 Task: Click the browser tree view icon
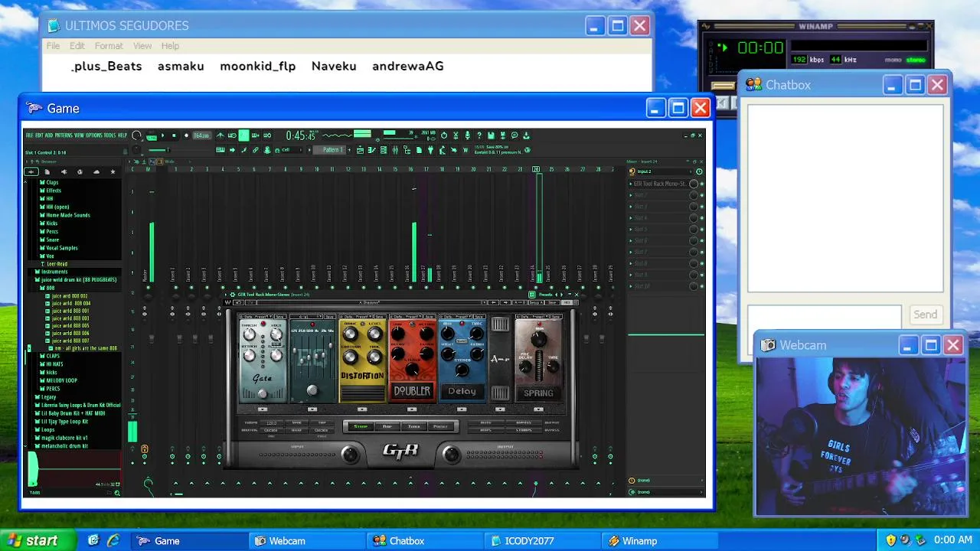click(407, 150)
